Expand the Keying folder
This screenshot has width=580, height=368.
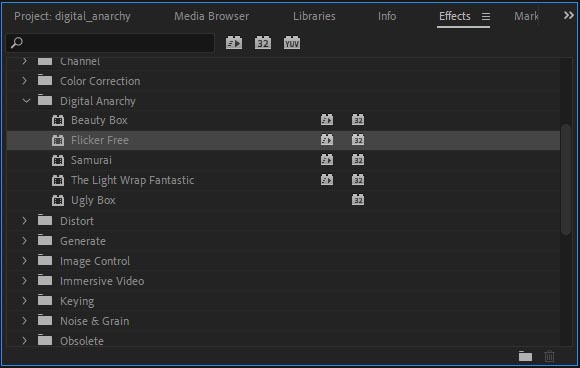(x=24, y=301)
